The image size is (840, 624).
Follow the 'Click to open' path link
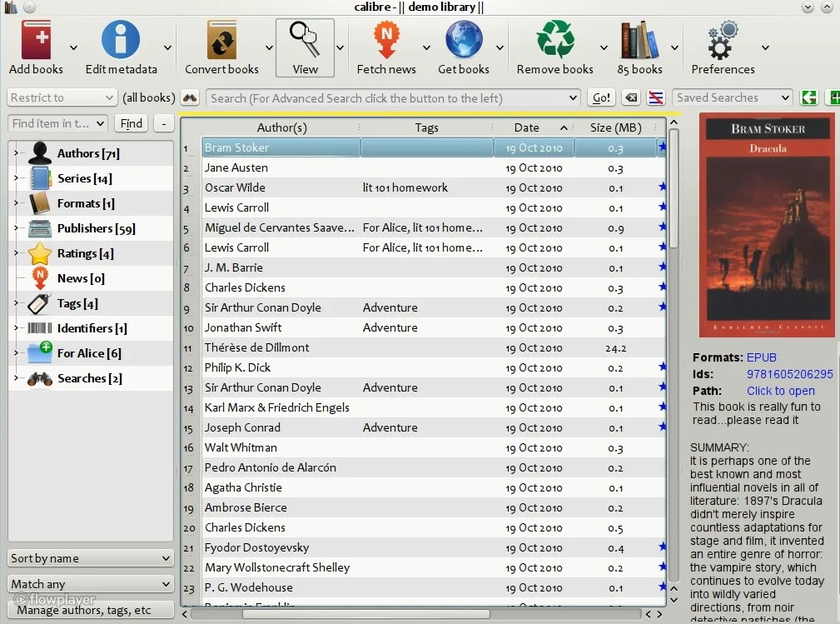pos(780,391)
